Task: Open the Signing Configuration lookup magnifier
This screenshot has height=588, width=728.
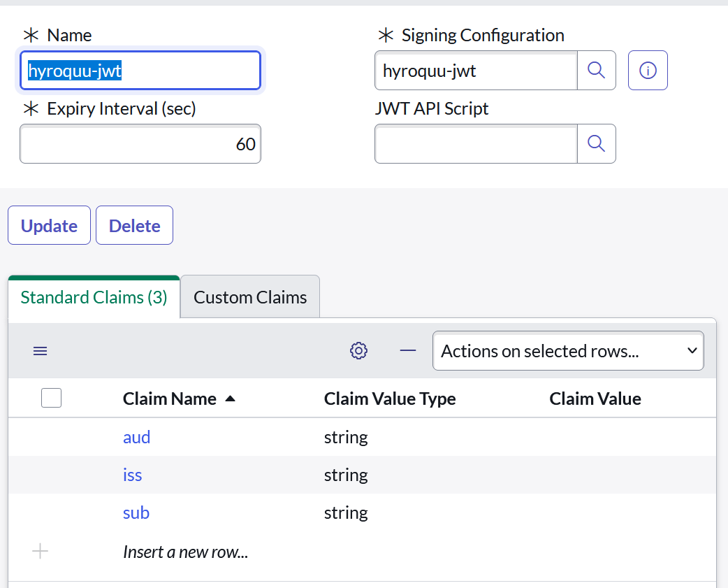Action: coord(597,70)
